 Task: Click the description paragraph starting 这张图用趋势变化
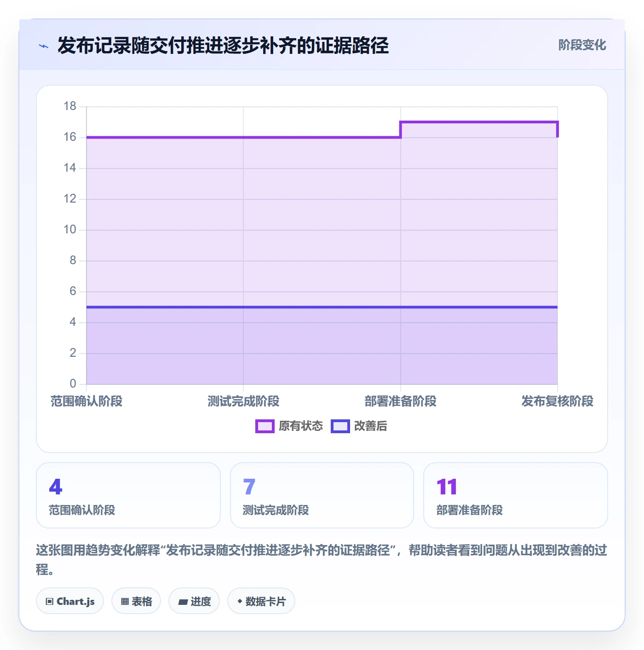pyautogui.click(x=322, y=560)
